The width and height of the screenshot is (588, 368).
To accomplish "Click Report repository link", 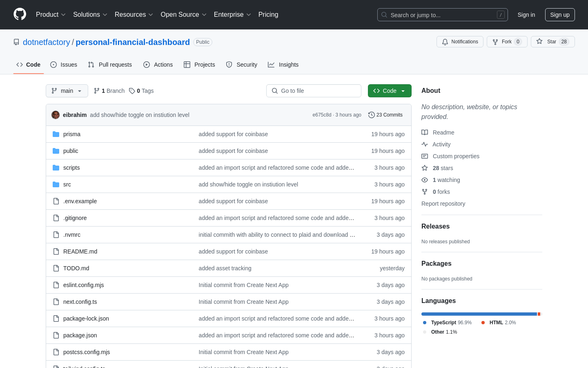I will [443, 204].
